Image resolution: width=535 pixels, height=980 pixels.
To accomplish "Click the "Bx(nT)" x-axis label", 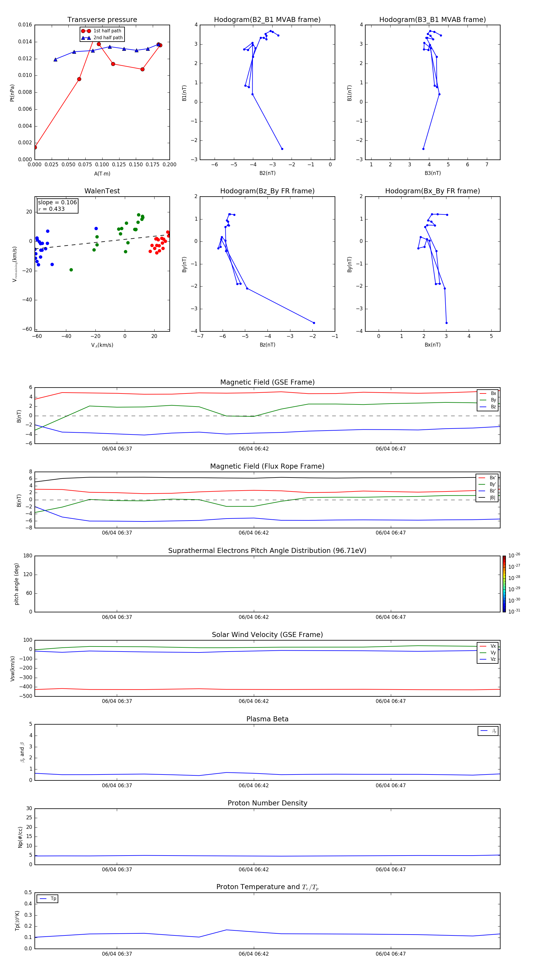I will point(432,345).
